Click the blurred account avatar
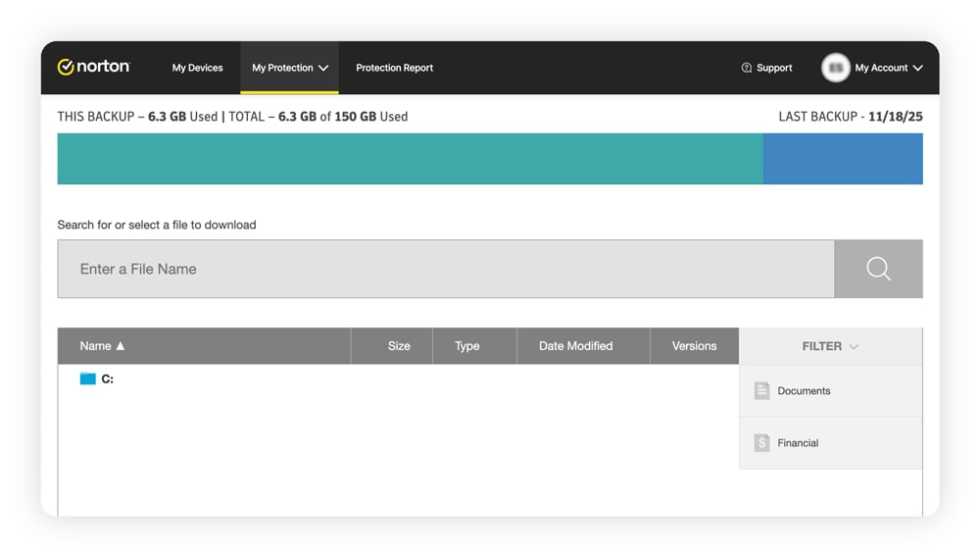The width and height of the screenshot is (980, 557). pos(835,68)
